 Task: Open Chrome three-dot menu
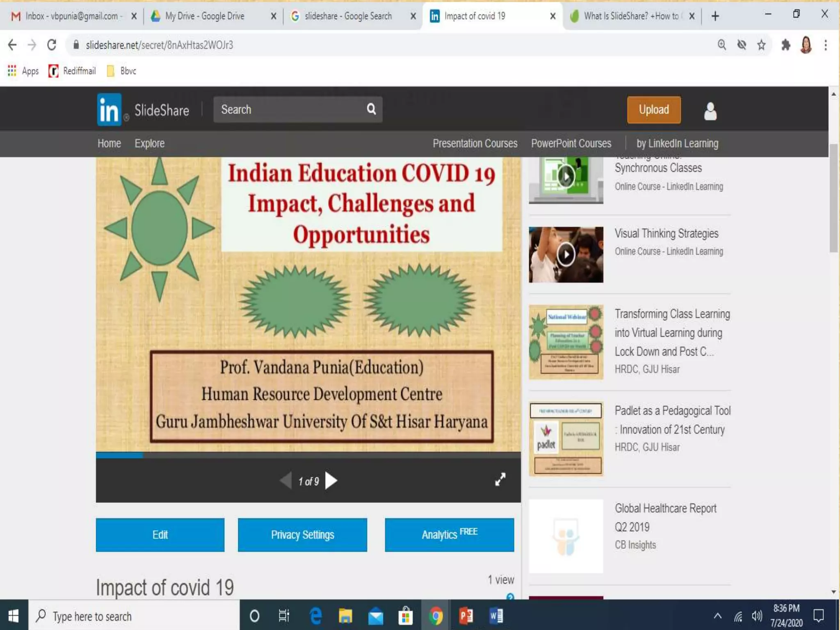click(826, 45)
